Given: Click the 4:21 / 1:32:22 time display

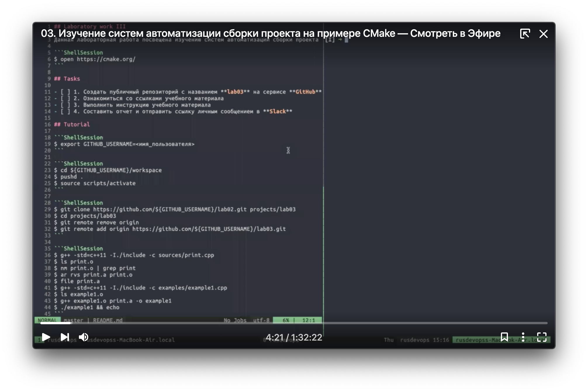Looking at the screenshot, I should (x=294, y=337).
